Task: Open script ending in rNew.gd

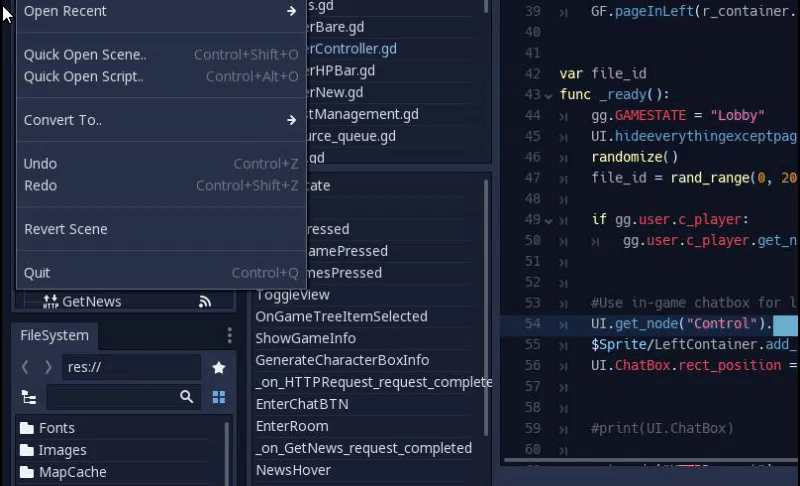Action: (x=335, y=93)
